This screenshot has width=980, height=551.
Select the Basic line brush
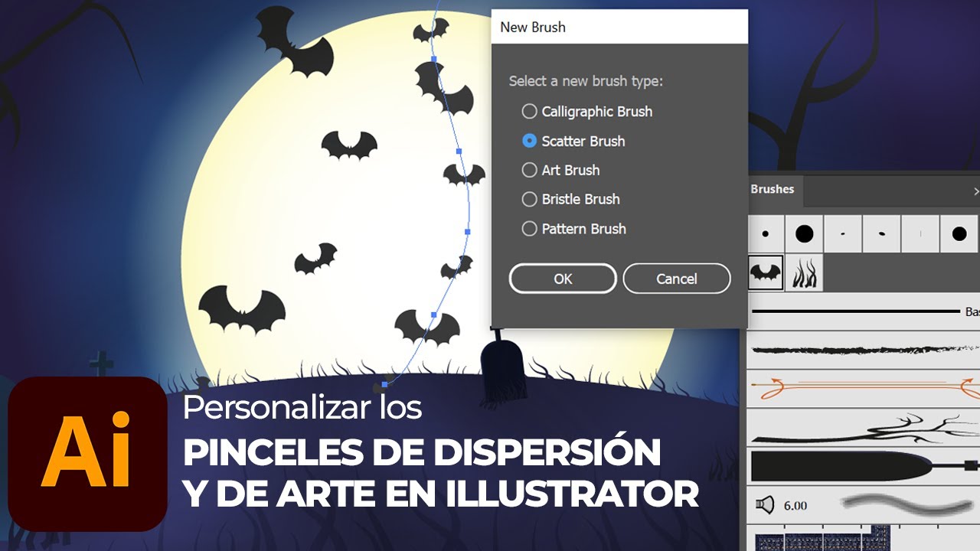tap(863, 311)
